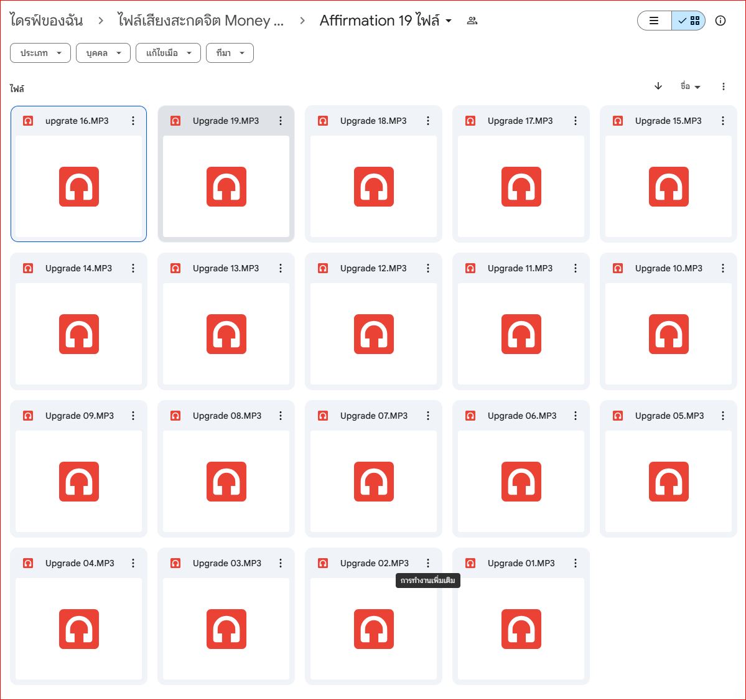View details with the info icon

click(x=720, y=21)
